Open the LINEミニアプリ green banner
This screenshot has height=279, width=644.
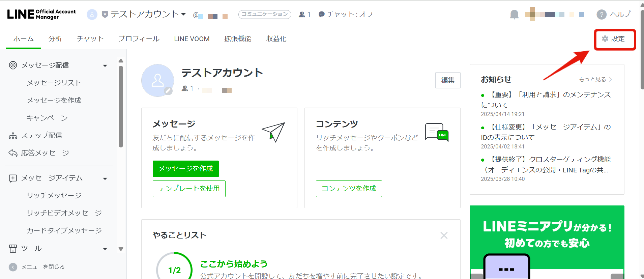tap(547, 242)
